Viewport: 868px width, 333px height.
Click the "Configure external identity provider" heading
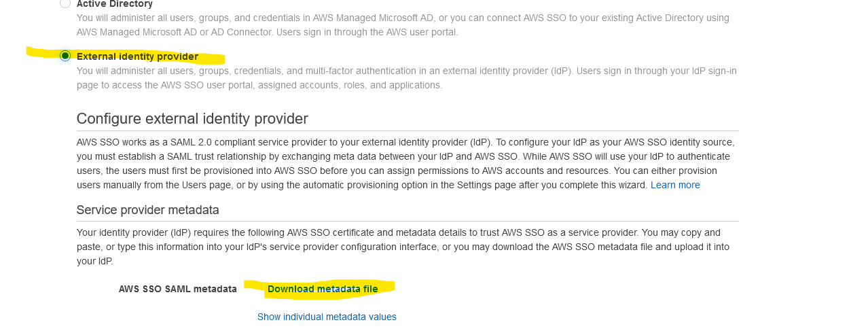[x=192, y=119]
